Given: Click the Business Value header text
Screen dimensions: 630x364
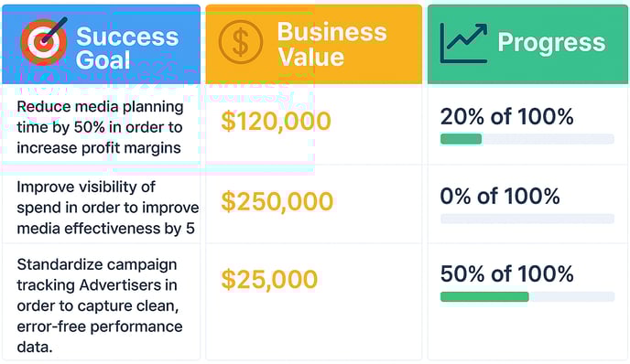Looking at the screenshot, I should tap(331, 44).
